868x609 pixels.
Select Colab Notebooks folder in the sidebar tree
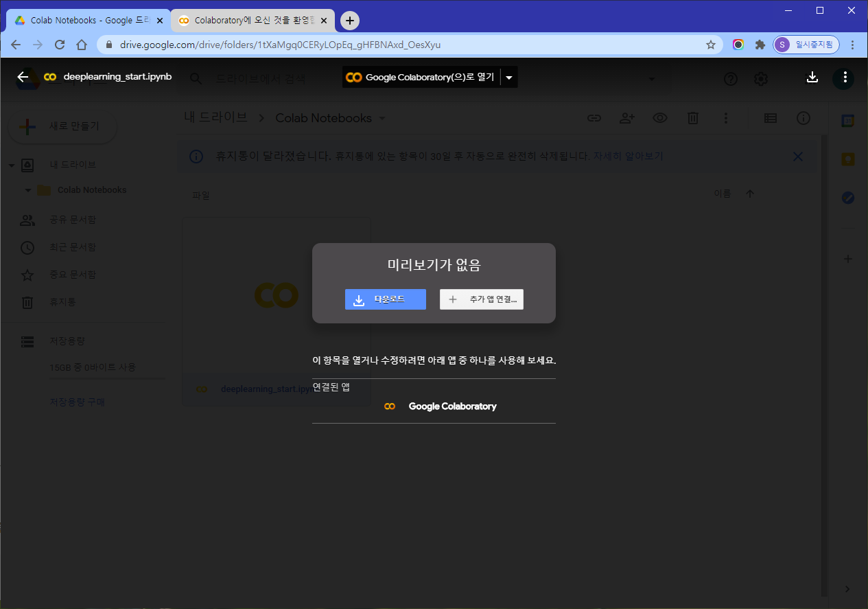tap(92, 190)
